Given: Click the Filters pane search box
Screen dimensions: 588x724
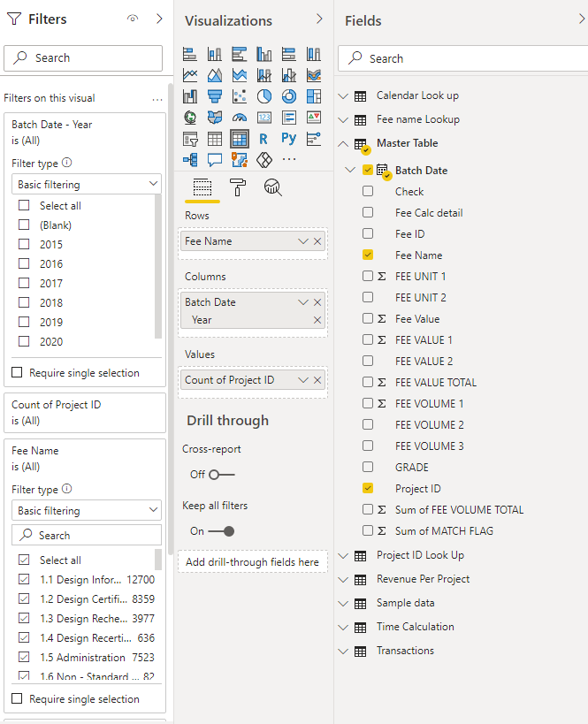Looking at the screenshot, I should tap(83, 58).
